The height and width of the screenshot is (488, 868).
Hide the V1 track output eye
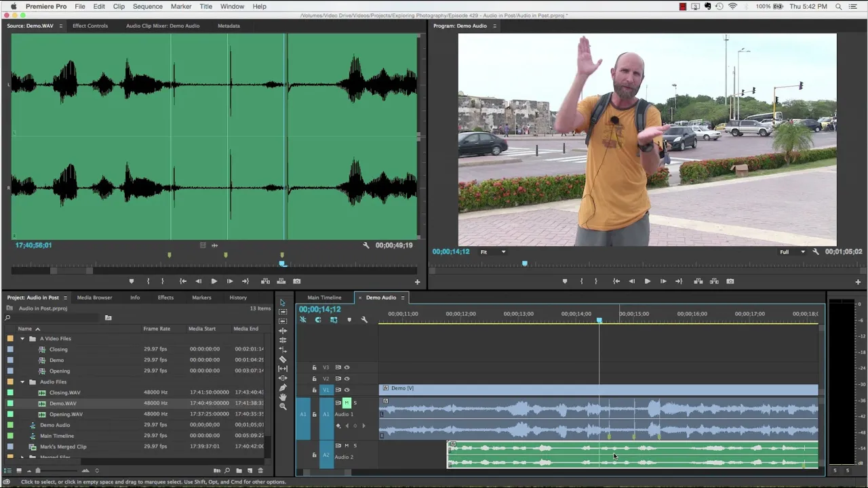coord(347,390)
